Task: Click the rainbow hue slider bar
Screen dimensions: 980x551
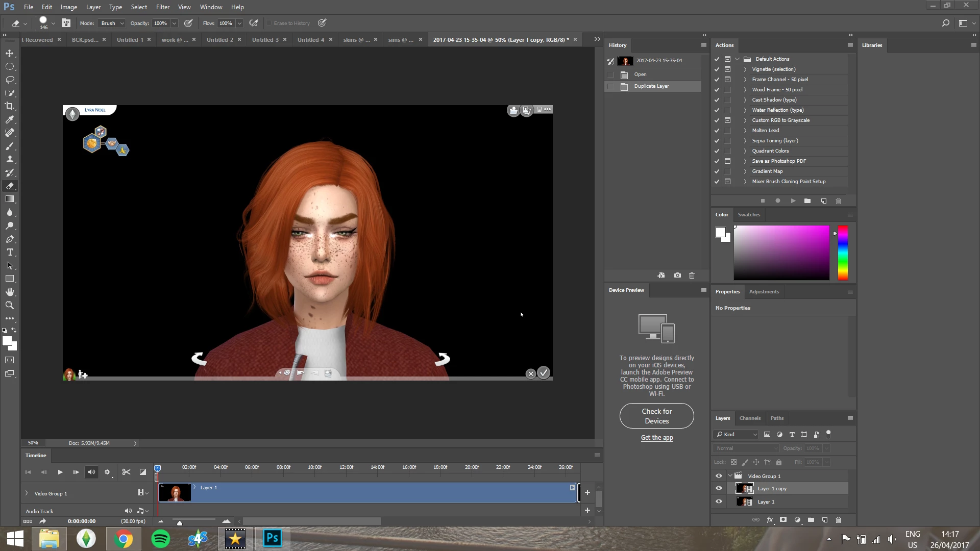Action: [x=843, y=253]
